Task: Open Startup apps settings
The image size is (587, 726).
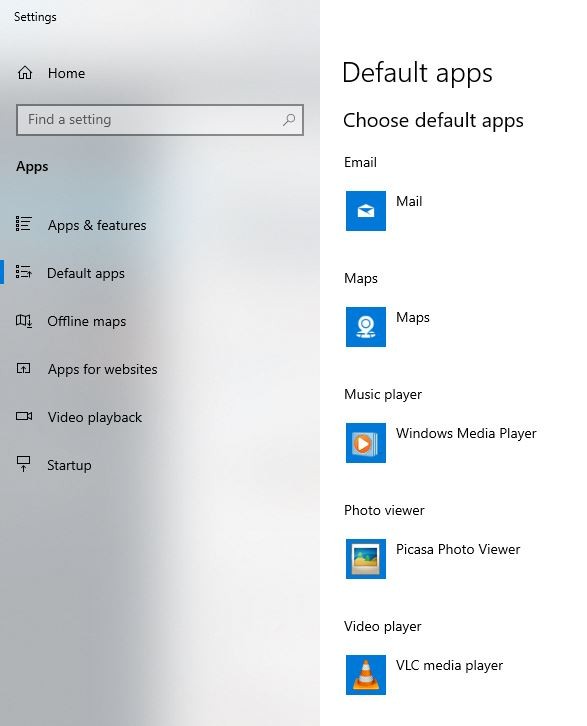Action: (x=69, y=465)
